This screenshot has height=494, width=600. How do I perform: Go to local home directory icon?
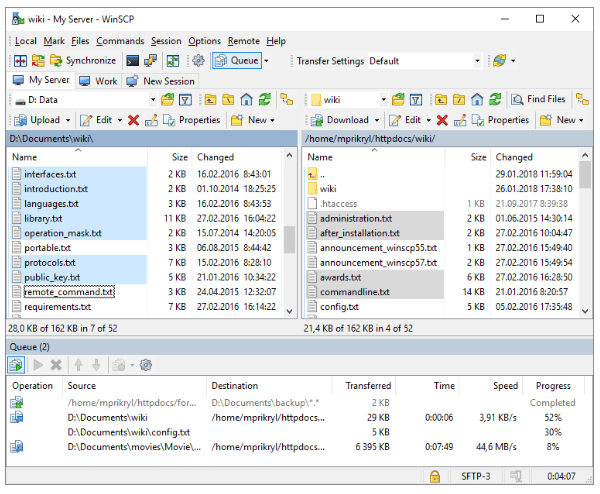(246, 100)
